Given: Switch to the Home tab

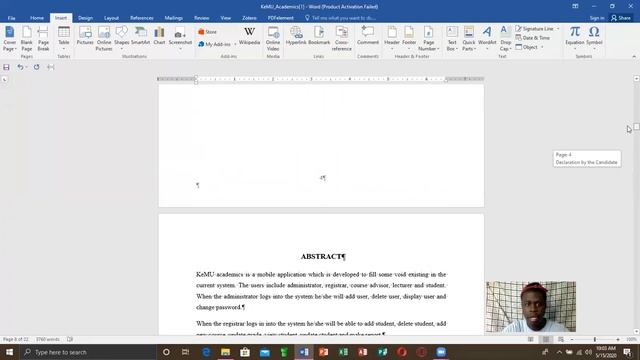Looking at the screenshot, I should tap(37, 18).
